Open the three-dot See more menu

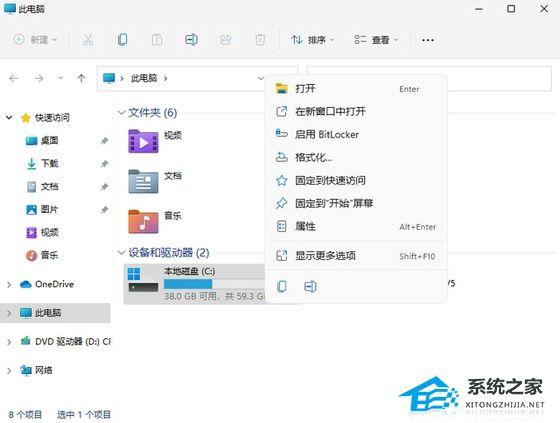pos(428,40)
